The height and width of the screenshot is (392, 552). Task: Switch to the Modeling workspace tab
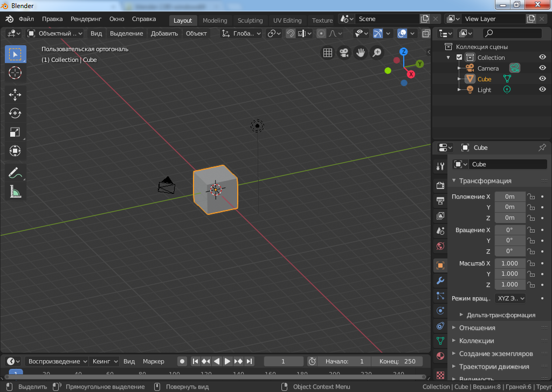pos(215,20)
